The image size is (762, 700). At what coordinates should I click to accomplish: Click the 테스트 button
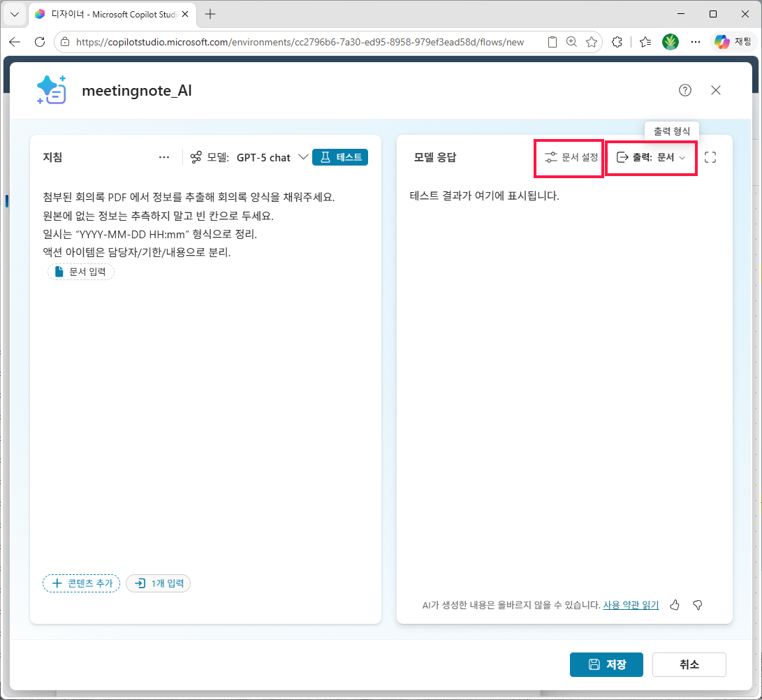pyautogui.click(x=340, y=157)
